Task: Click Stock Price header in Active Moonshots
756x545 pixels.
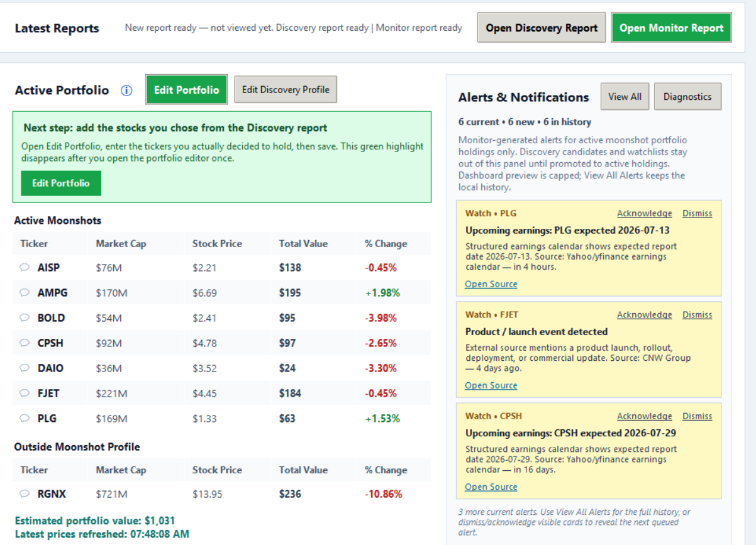Action: tap(217, 244)
